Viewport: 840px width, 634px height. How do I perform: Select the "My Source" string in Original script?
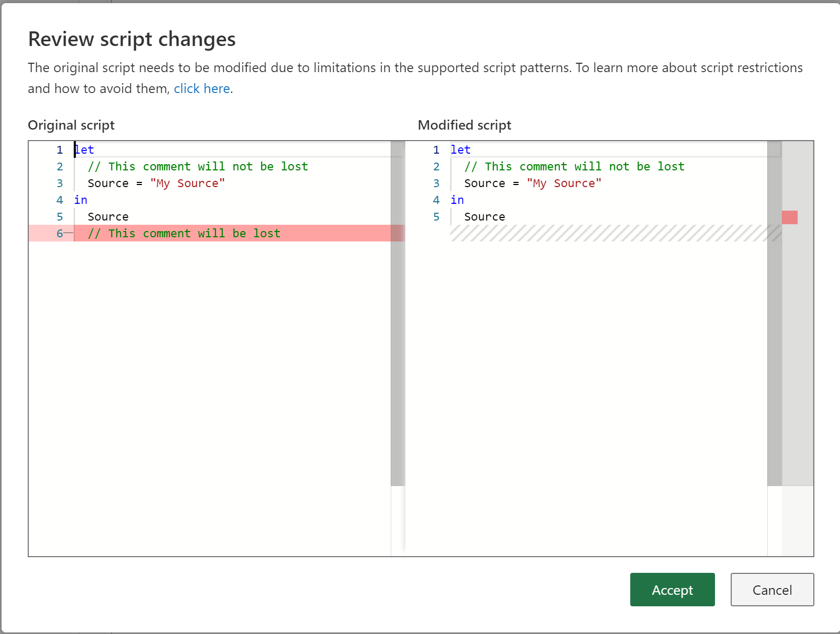click(x=187, y=183)
